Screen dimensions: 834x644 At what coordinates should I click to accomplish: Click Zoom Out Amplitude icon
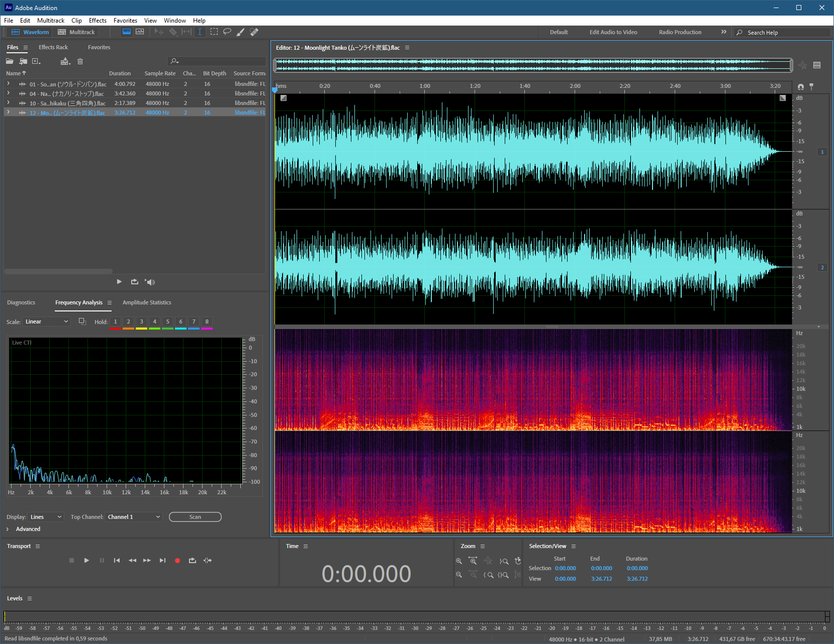458,575
